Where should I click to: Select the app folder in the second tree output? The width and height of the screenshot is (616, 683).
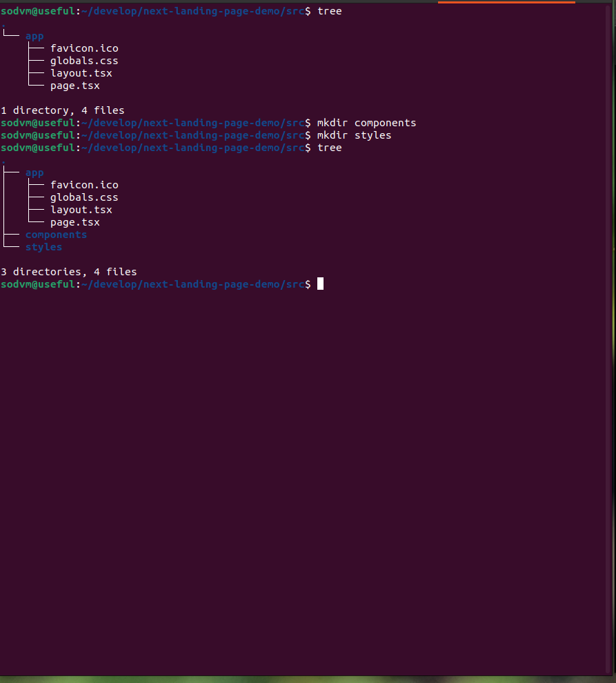(34, 172)
